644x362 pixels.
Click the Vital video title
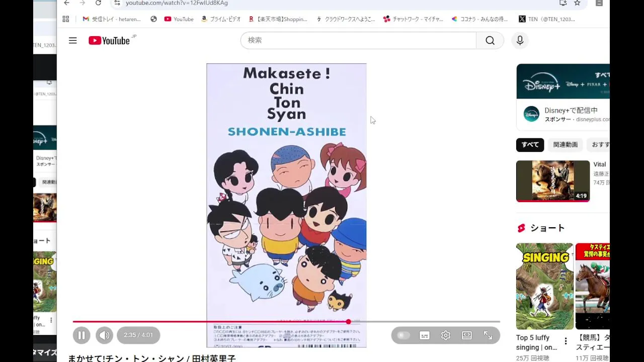click(x=600, y=164)
